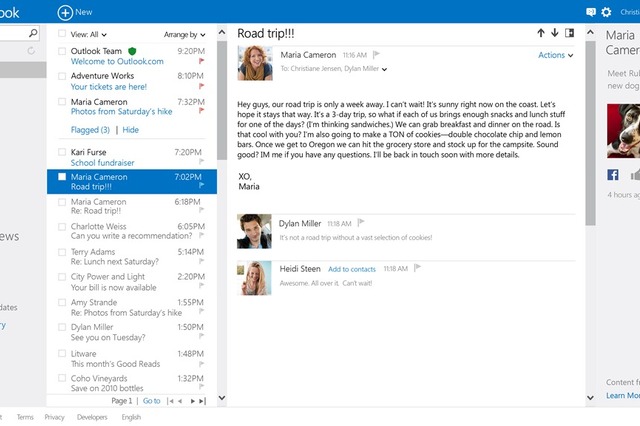Click flag on Outlook Team message
The image size is (640, 426).
pyautogui.click(x=201, y=61)
